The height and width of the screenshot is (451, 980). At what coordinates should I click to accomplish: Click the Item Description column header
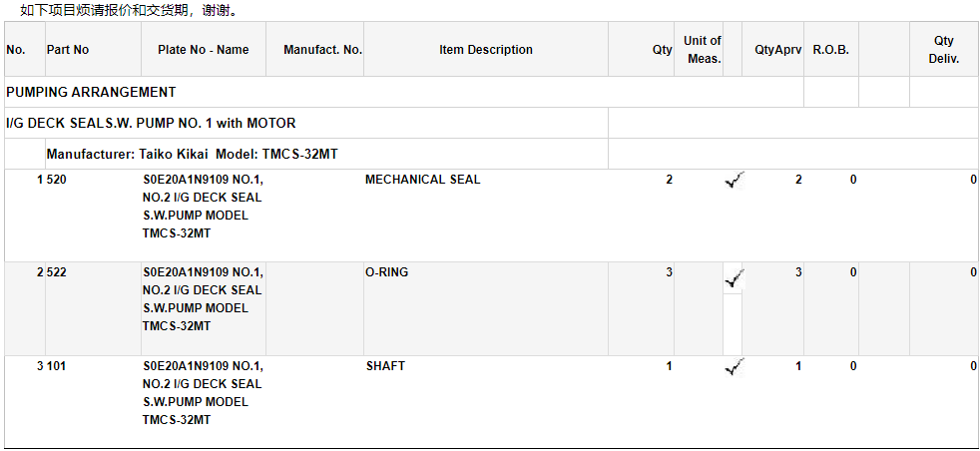486,50
